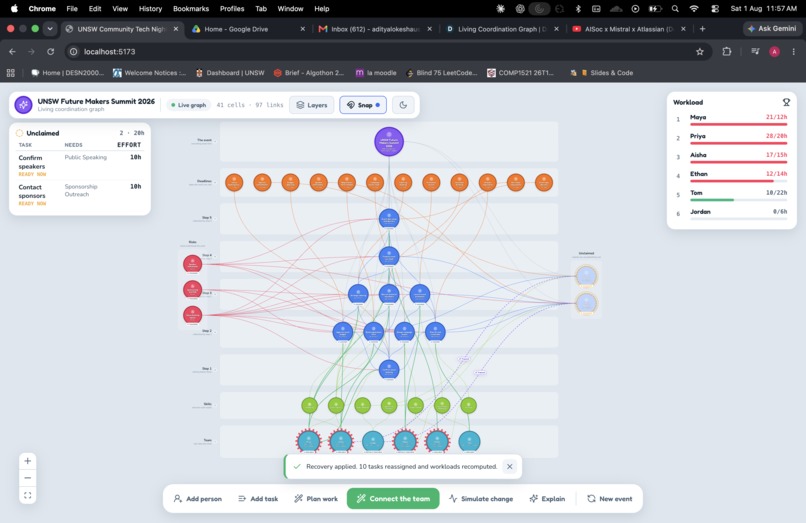
Task: Click the trophy icon in Workload panel
Action: coord(786,102)
